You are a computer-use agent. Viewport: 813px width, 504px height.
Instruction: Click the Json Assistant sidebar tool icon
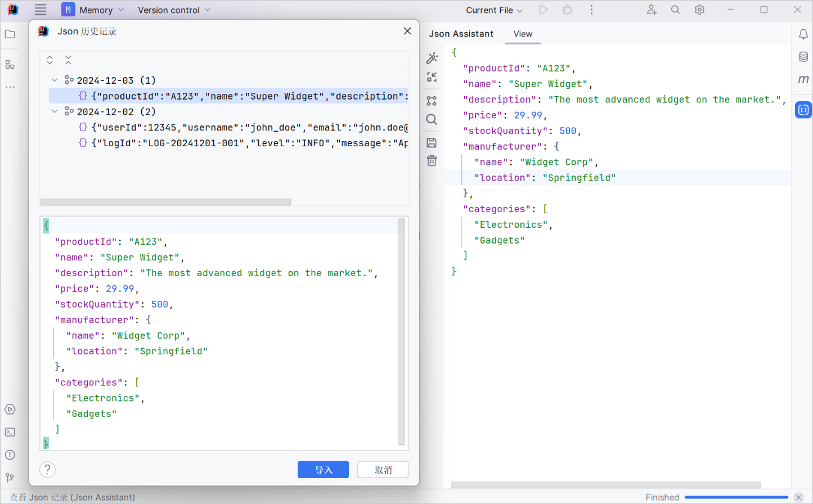click(x=803, y=110)
